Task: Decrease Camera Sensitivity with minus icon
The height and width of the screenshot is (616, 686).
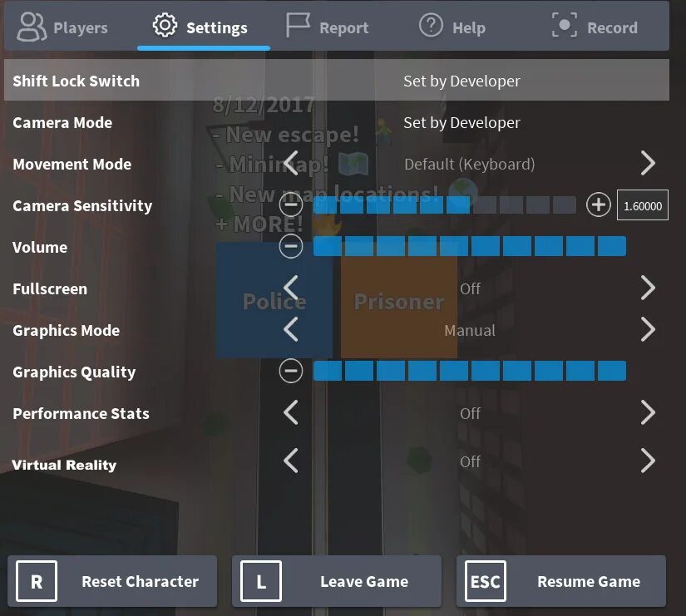Action: point(291,205)
